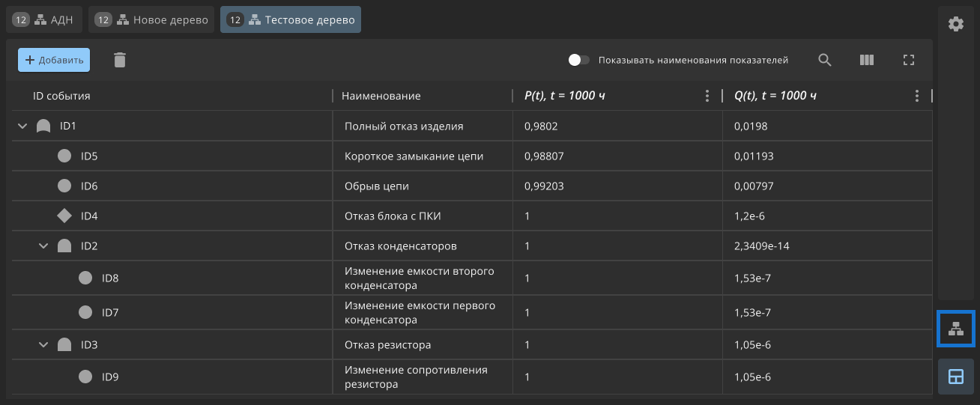Open the settings gear in sidebar
The image size is (980, 405).
click(956, 24)
